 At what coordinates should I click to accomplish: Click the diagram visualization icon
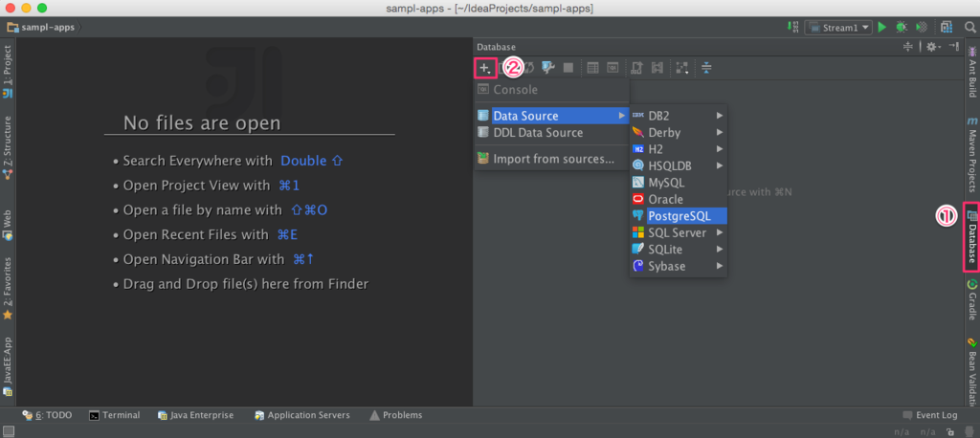coord(681,68)
